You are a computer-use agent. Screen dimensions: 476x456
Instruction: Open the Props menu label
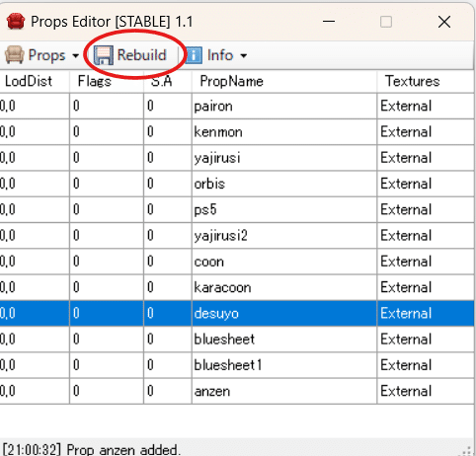click(46, 55)
